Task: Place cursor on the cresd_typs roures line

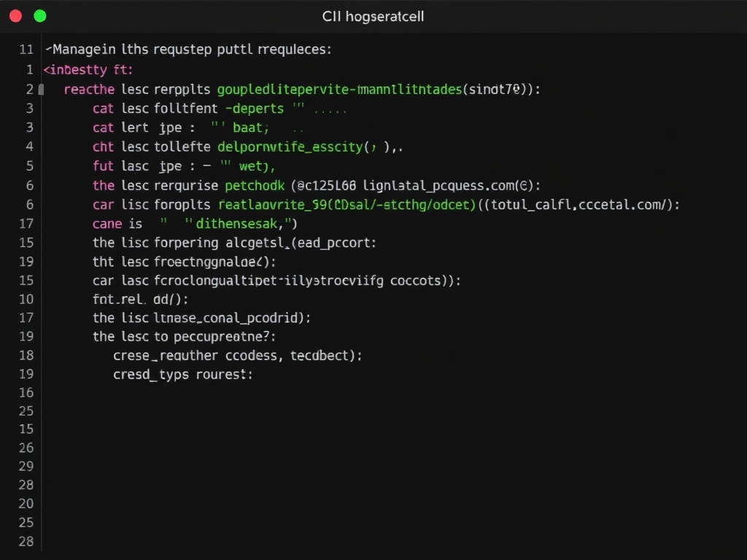Action: (182, 374)
